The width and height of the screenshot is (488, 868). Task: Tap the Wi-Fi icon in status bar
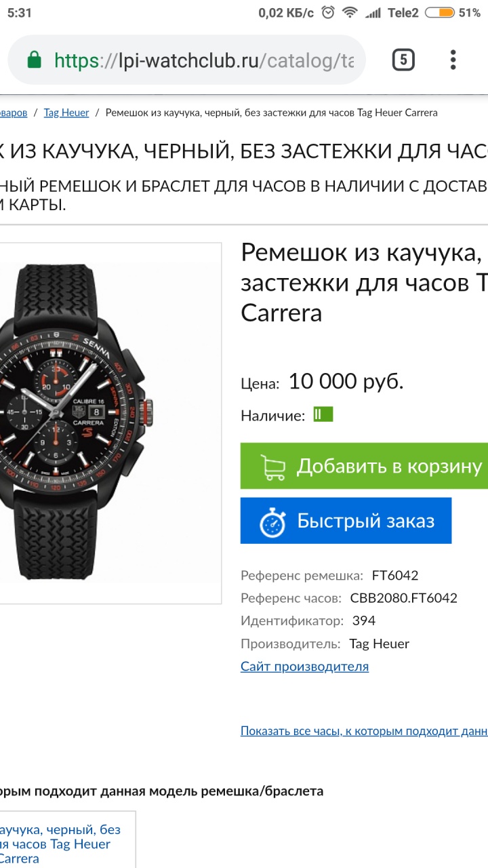click(x=350, y=13)
